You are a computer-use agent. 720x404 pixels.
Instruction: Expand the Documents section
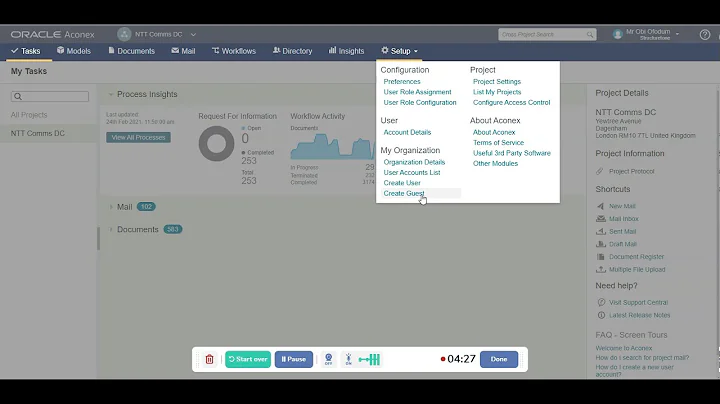tap(111, 230)
